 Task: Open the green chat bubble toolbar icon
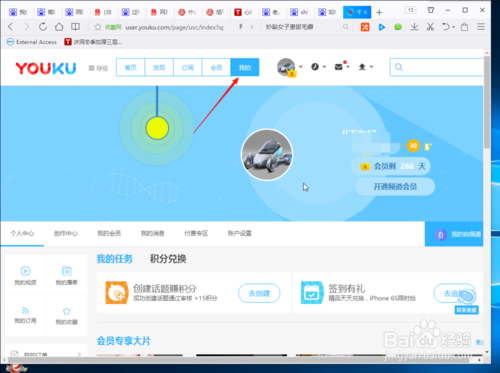coord(398,27)
